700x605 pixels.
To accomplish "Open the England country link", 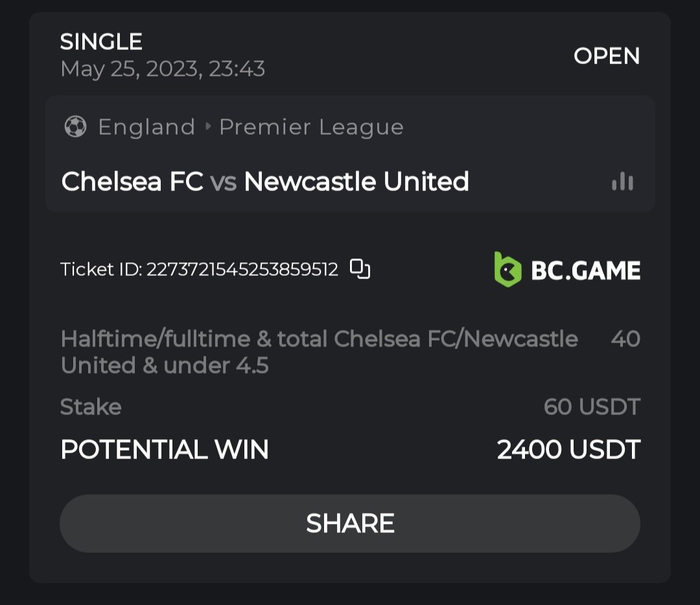I will pyautogui.click(x=146, y=127).
